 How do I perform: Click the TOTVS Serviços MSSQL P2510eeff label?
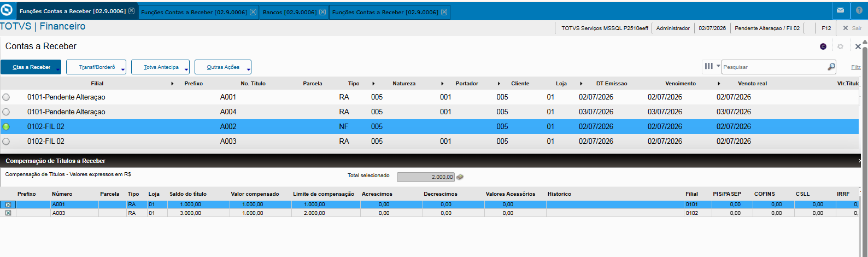pyautogui.click(x=605, y=28)
